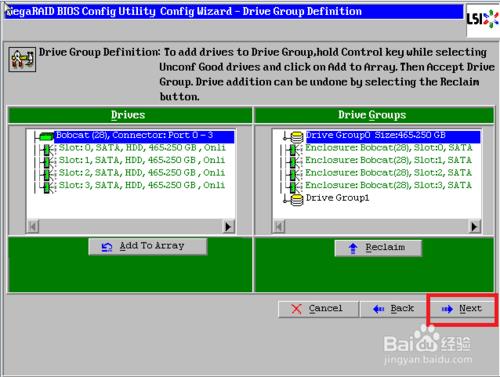500x377 pixels.
Task: Go Back to previous wizard step
Action: tap(393, 309)
